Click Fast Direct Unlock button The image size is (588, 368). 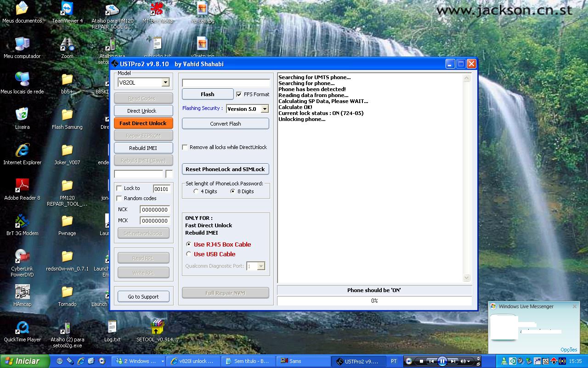tap(143, 123)
